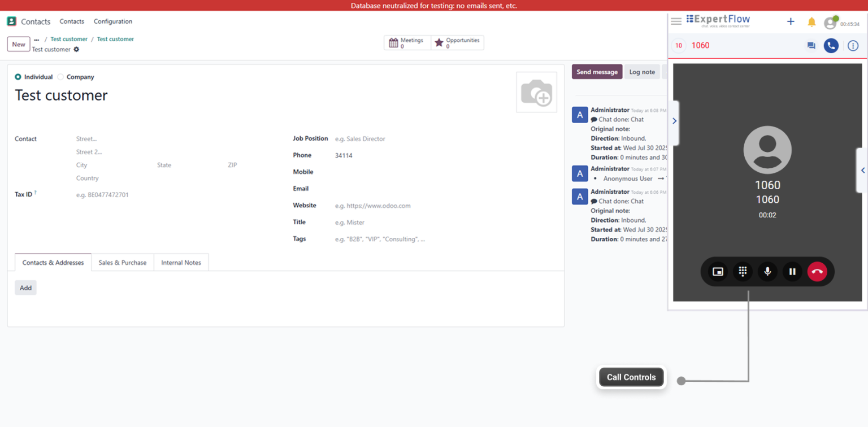The width and height of the screenshot is (868, 427).
Task: Click the Phone field showing 34114
Action: coord(344,155)
